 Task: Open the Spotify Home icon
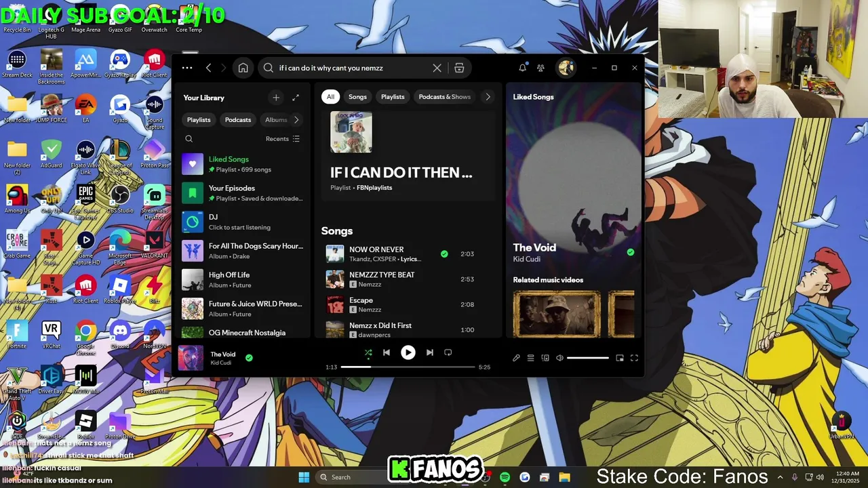pos(243,68)
